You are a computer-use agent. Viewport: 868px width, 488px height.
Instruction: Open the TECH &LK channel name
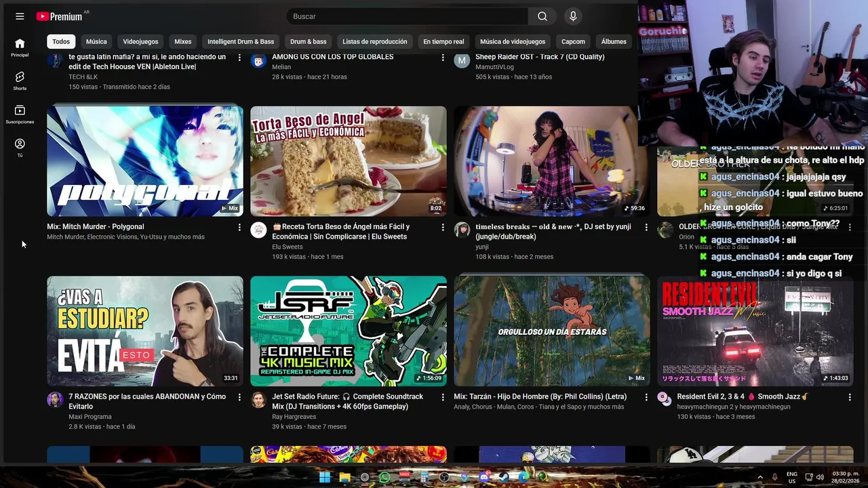[83, 77]
